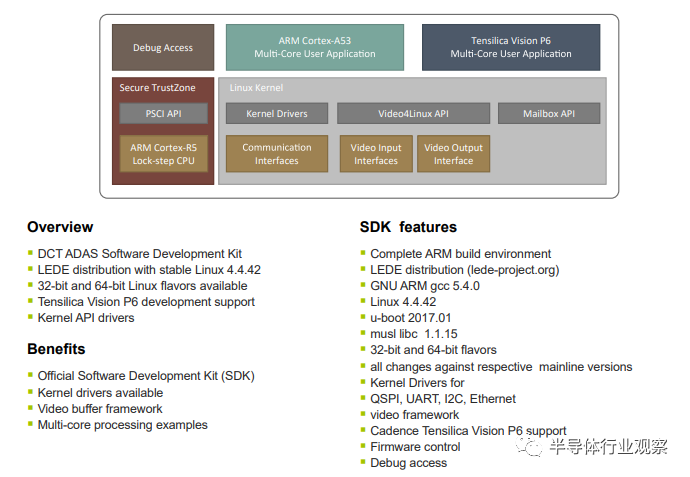Screen dimensions: 690x477
Task: Click the Benefits heading
Action: pos(56,349)
